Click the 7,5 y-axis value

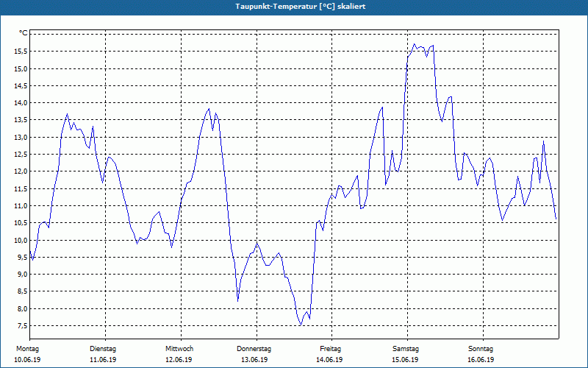pos(23,326)
